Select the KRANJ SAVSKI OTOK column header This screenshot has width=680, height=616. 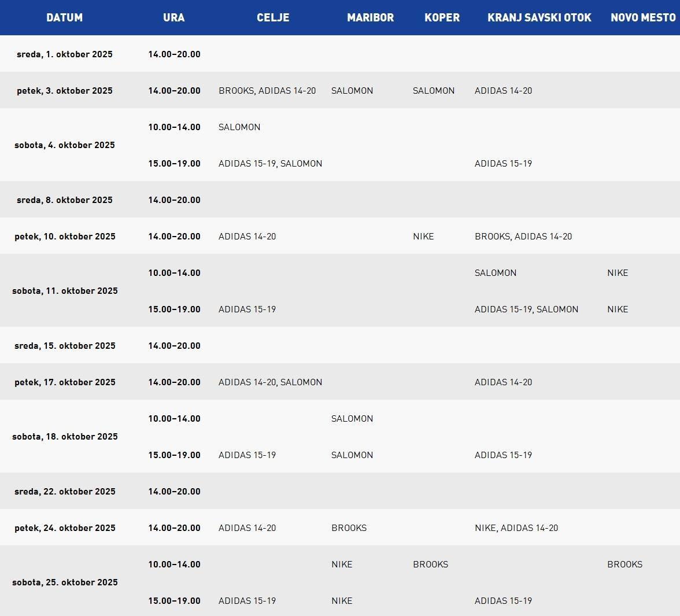(x=539, y=17)
